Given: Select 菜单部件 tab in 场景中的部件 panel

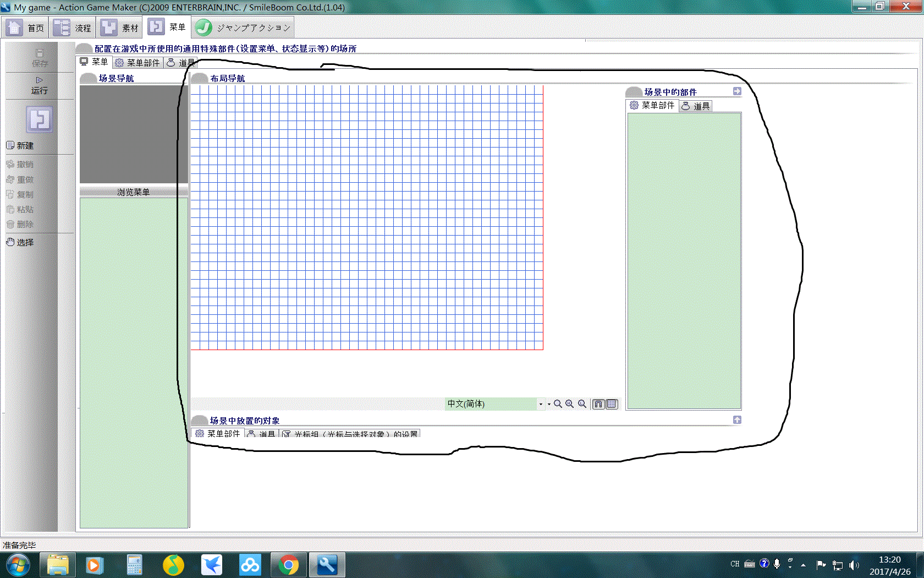Looking at the screenshot, I should pos(652,105).
